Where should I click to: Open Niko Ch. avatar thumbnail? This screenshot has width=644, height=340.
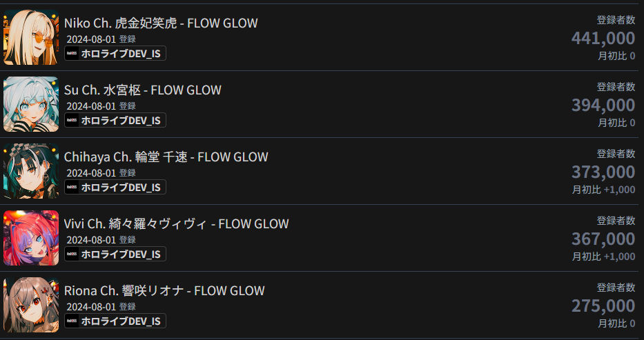tap(31, 37)
